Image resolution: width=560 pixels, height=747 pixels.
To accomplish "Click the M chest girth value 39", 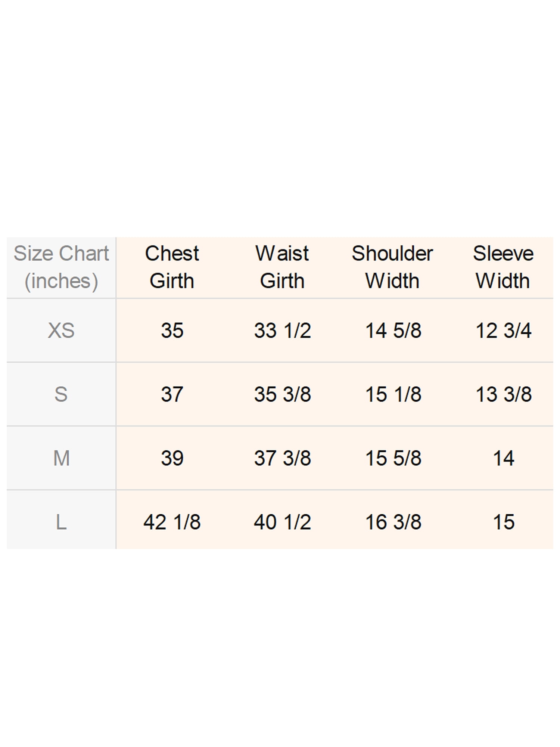I will coord(172,458).
